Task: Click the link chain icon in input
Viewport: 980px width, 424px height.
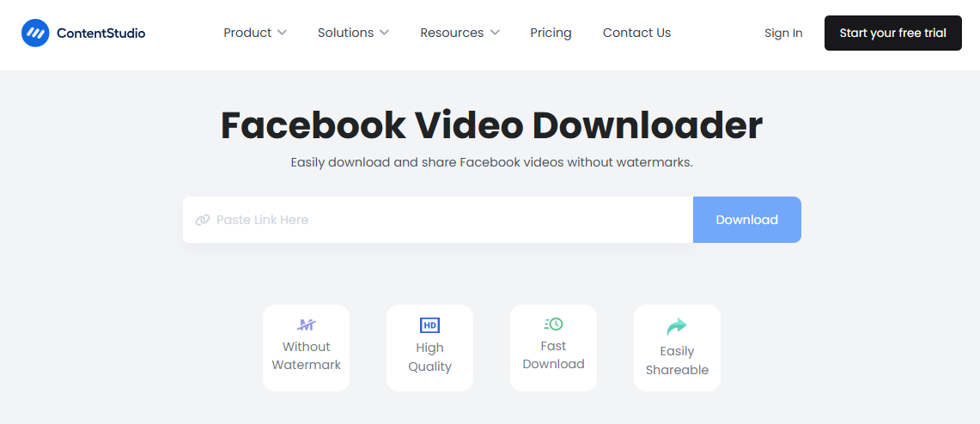Action: 202,220
